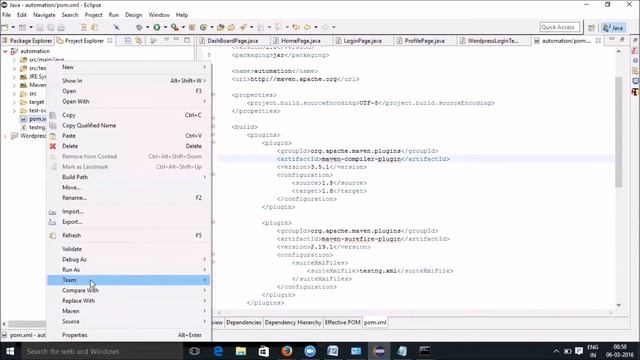Select Validate in context menu
Image resolution: width=640 pixels, height=360 pixels.
[x=129, y=249]
